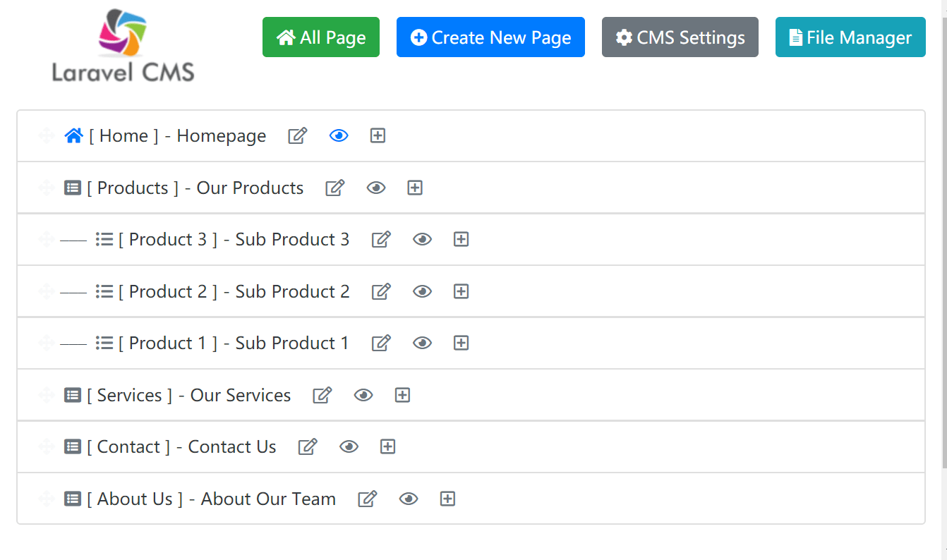Click the Laravel CMS logo
This screenshot has height=560, width=947.
123,45
